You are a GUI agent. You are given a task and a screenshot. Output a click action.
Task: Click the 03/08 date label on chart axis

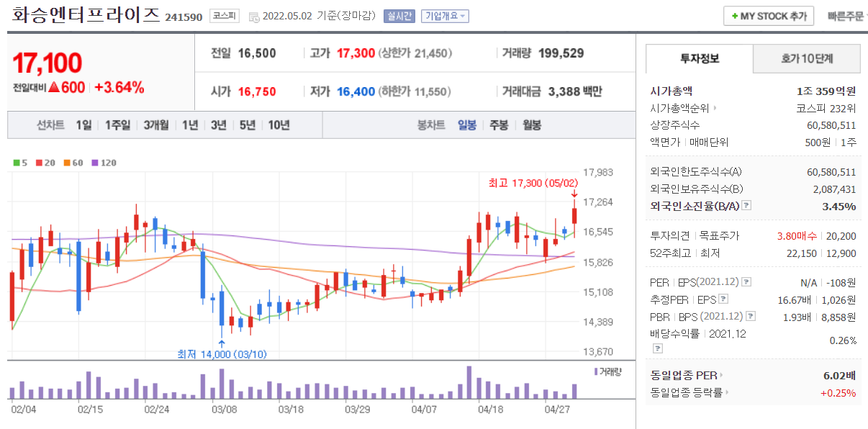(x=225, y=409)
